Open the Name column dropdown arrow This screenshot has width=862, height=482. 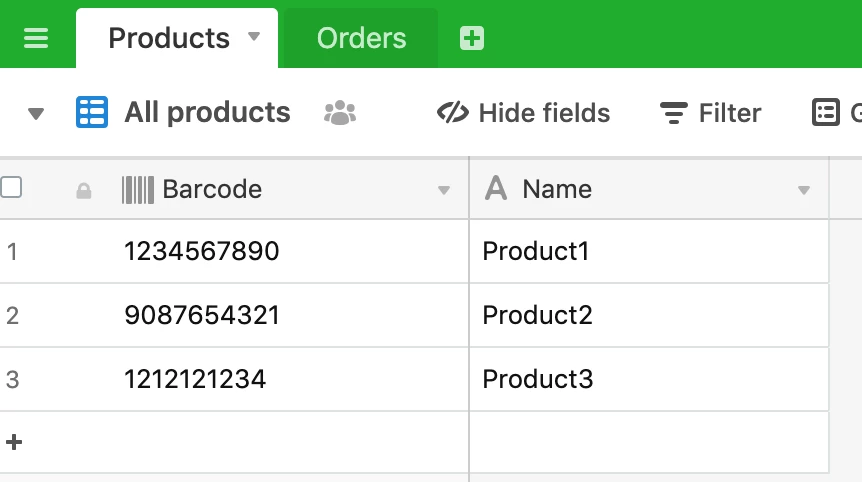coord(804,191)
